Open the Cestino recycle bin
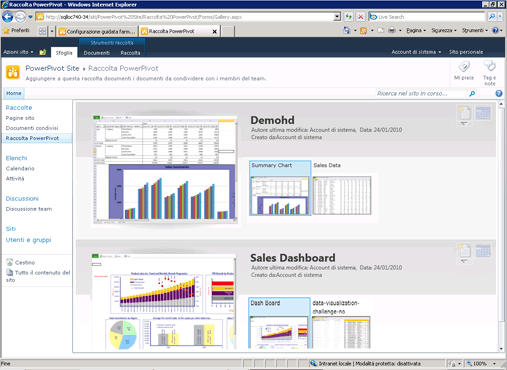Viewport: 507px width, 370px height. 21,262
